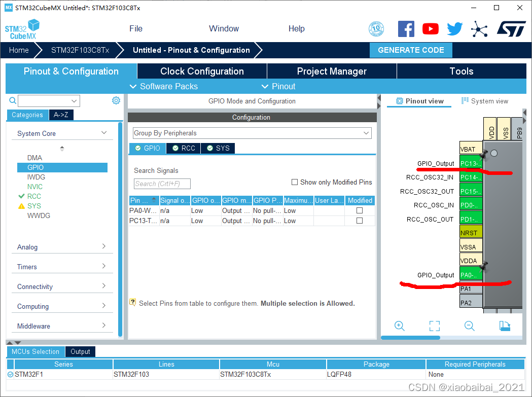Fit chip to pinout view
Viewport: 532px width, 397px height.
434,326
